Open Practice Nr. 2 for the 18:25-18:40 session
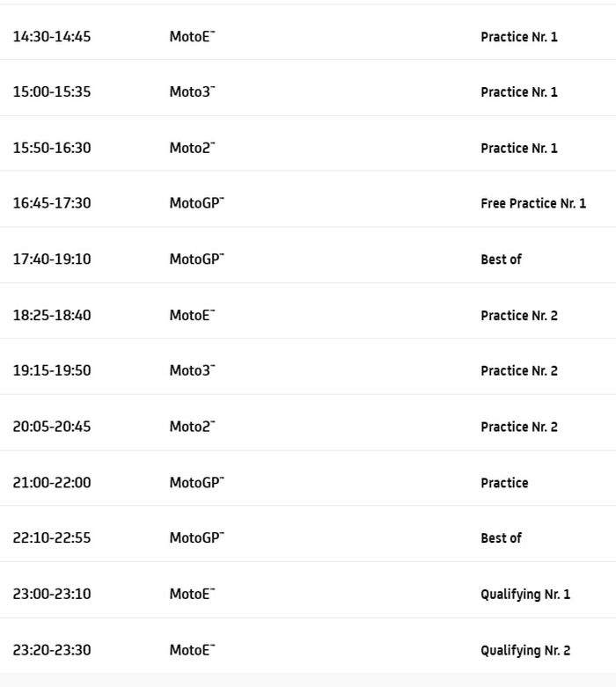The width and height of the screenshot is (616, 687). pyautogui.click(x=518, y=315)
